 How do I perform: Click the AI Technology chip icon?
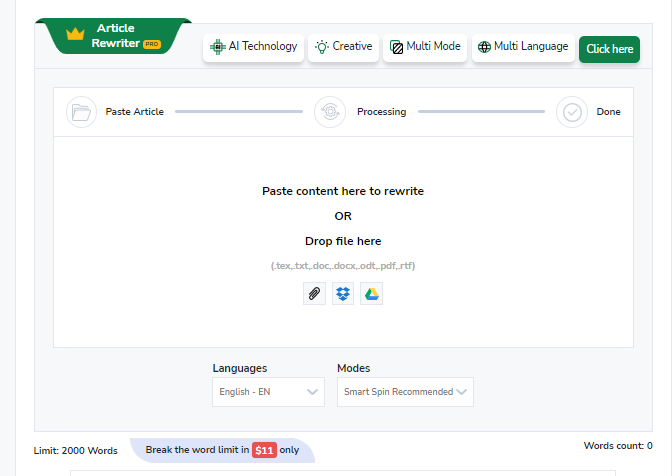point(218,47)
